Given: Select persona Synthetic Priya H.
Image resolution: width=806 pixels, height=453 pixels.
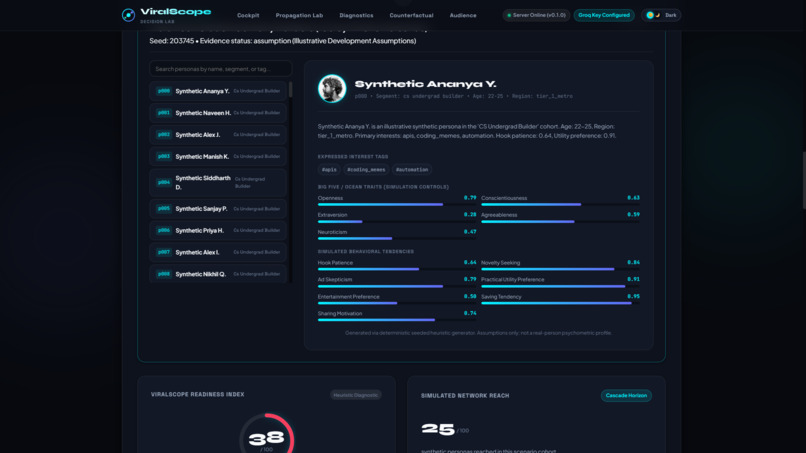Looking at the screenshot, I should [x=218, y=230].
